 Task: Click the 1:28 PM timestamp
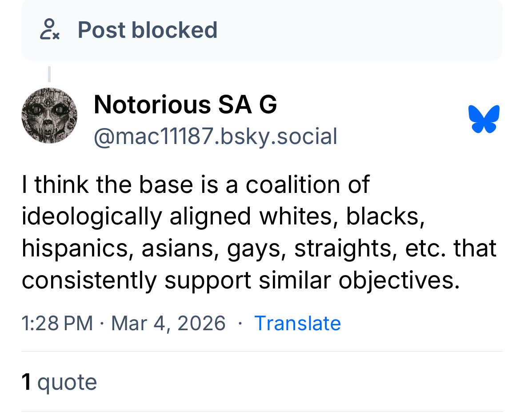57,323
